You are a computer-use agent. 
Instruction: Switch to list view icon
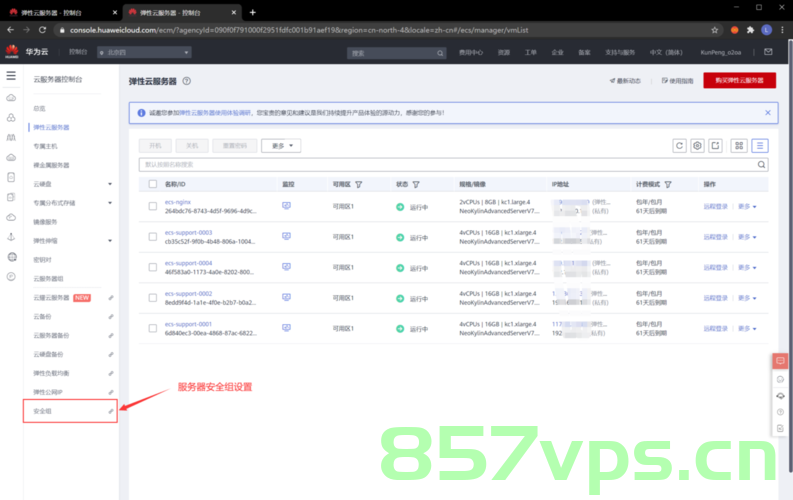[760, 146]
